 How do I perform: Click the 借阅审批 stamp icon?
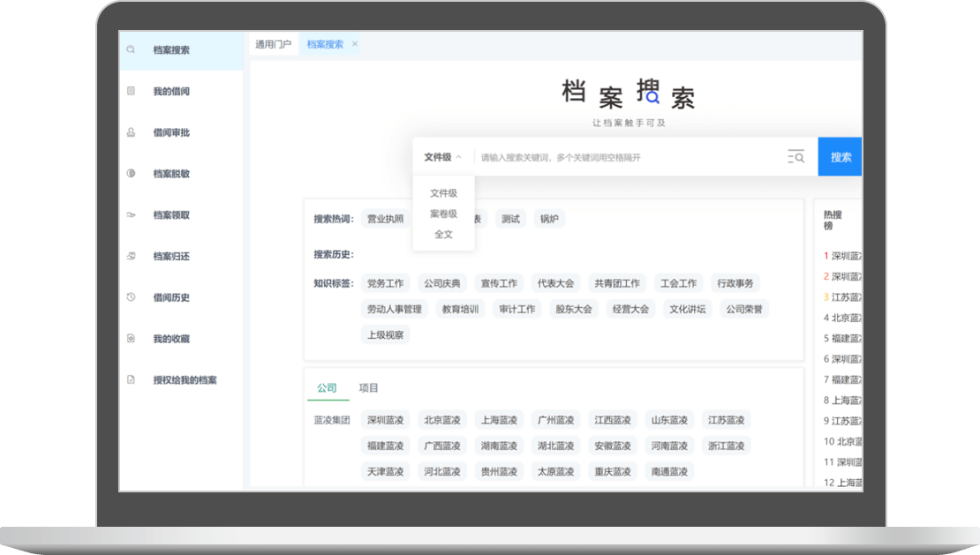point(131,132)
